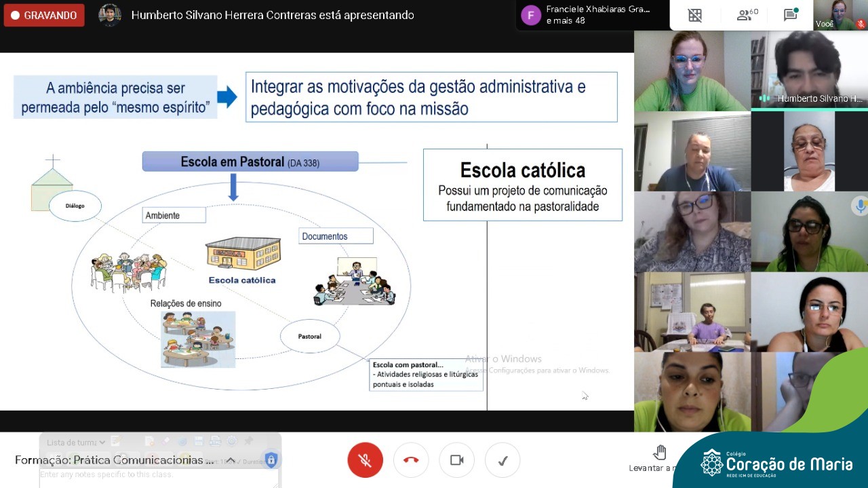Screen dimensions: 868x488
Task: Hang up the call
Action: pos(411,460)
